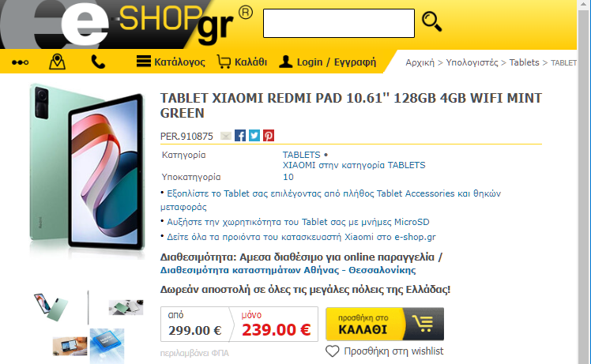Screen dimensions: 591x364
Task: Open the Κατάλογος catalog menu
Action: [171, 62]
